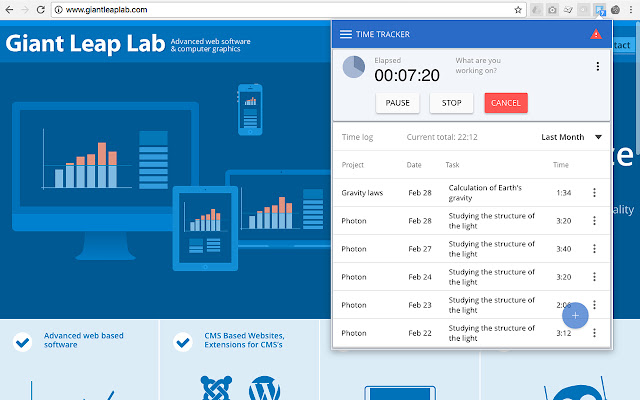Open the Chrome three-dot menu

coord(631,10)
